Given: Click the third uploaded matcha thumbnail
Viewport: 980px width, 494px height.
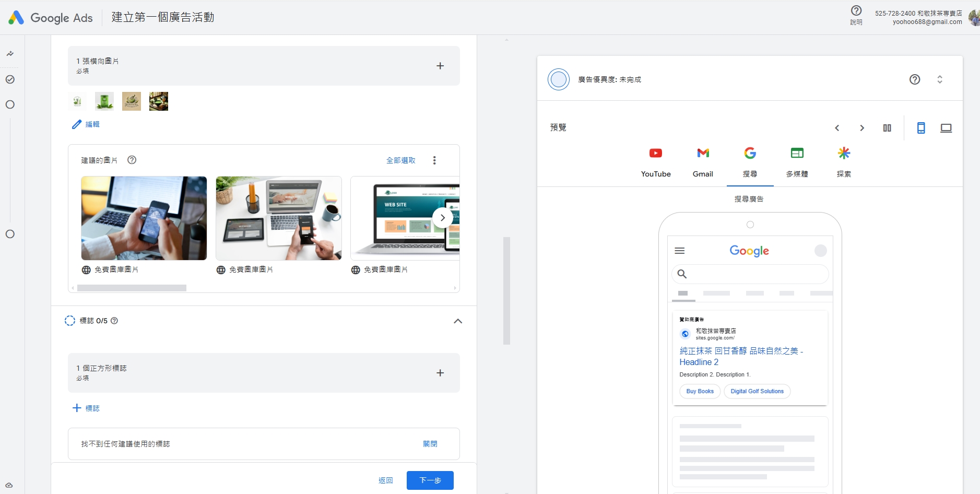Looking at the screenshot, I should tap(132, 101).
